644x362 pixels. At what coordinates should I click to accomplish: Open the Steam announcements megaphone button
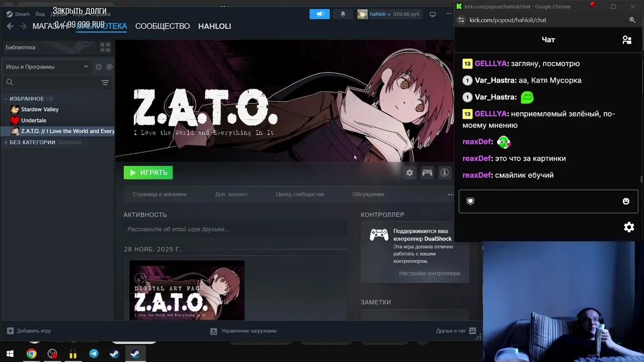tap(319, 14)
